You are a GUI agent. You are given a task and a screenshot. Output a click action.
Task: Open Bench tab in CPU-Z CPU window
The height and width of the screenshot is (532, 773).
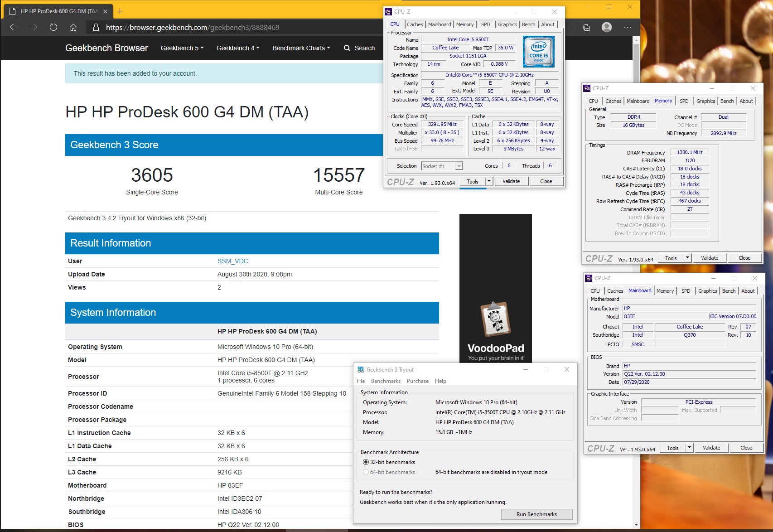528,24
